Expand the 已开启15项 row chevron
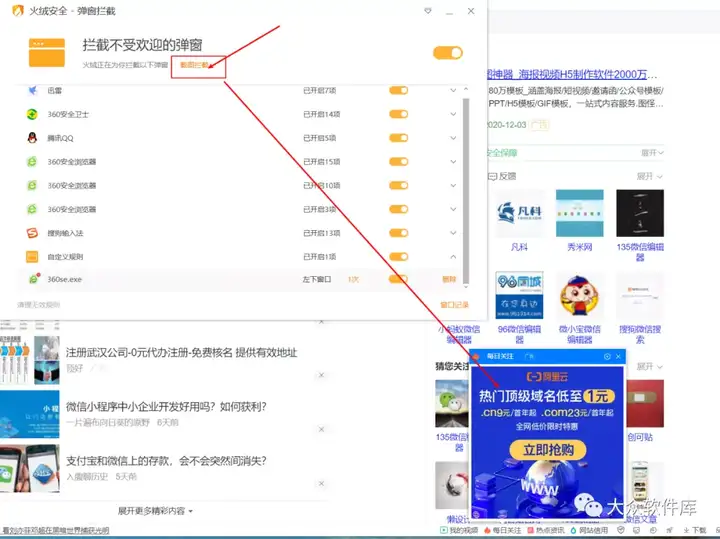Viewport: 720px width, 539px height. click(x=453, y=162)
